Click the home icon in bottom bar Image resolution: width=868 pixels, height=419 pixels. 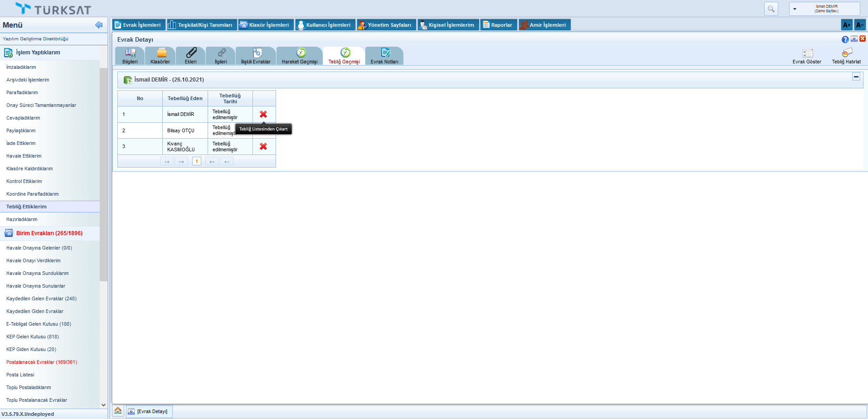(x=118, y=411)
